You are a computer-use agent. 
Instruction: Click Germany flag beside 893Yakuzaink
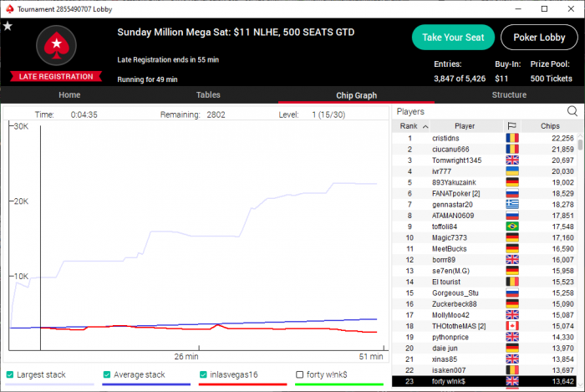coord(512,182)
